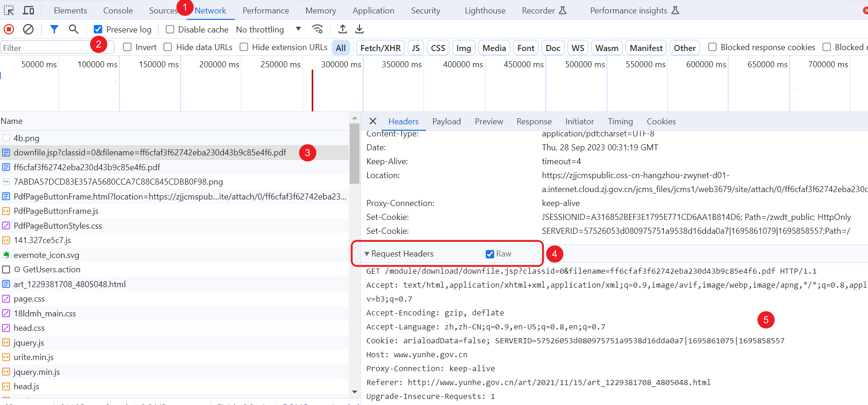This screenshot has width=868, height=405.
Task: Filter by WS type
Action: [578, 48]
